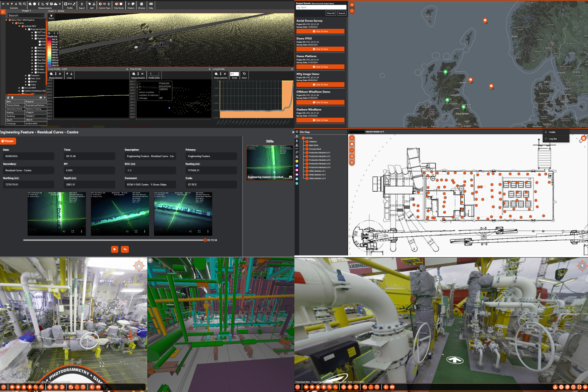Screen dimensions: 588x392
Task: Edit the item using the properties pencil icon
Action: [x=8, y=98]
